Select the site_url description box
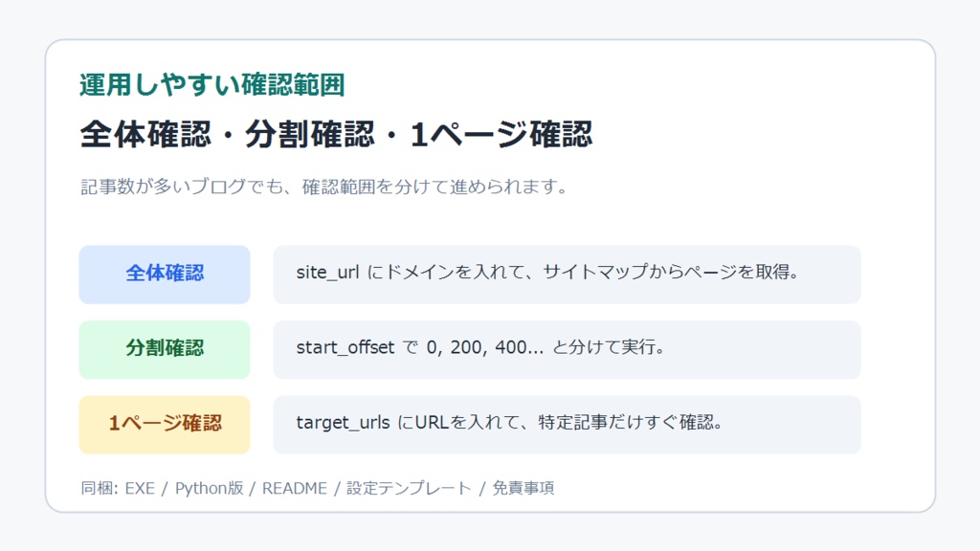 tap(567, 275)
